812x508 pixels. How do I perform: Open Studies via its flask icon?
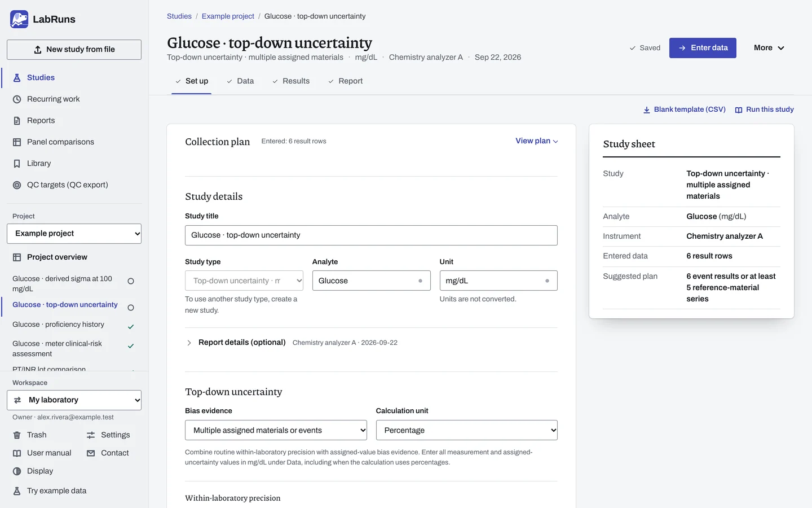point(17,78)
